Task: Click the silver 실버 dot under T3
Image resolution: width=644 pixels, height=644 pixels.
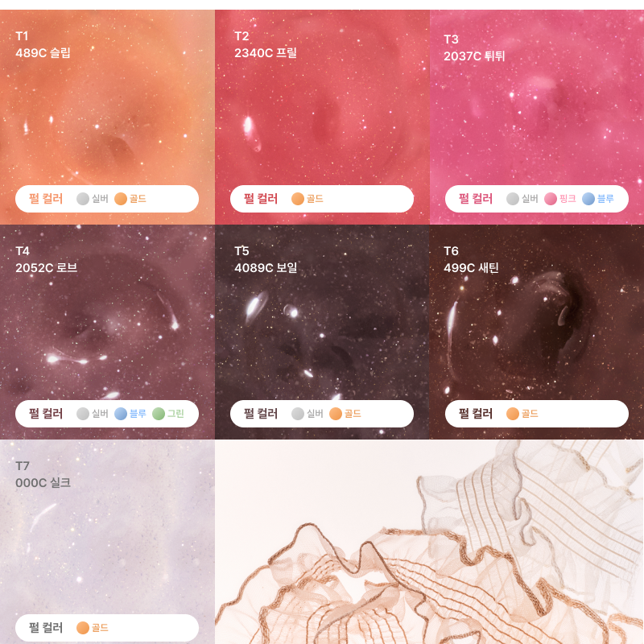Action: coord(513,199)
